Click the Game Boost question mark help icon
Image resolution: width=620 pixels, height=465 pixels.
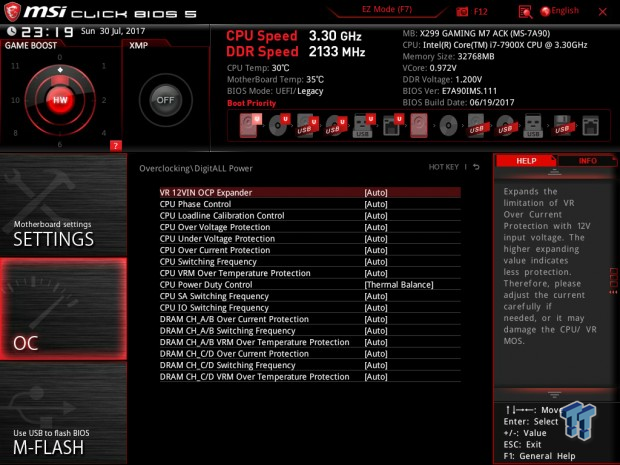[x=115, y=146]
